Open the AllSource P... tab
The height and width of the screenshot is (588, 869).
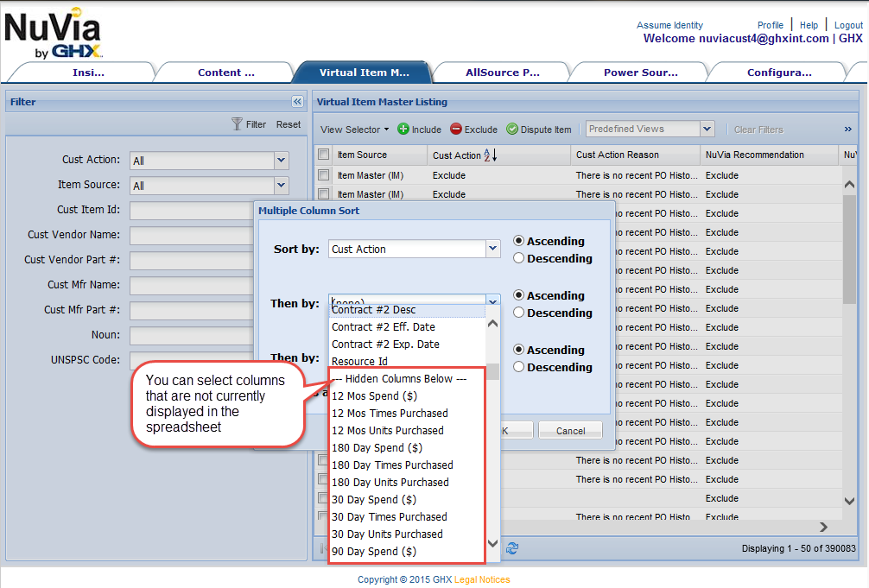(x=502, y=72)
